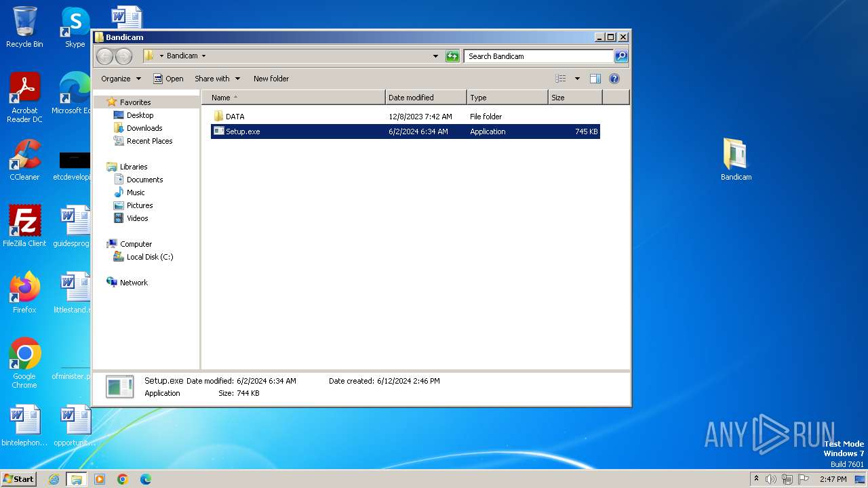Select the Acrobat Reader DC shortcut

pos(24,98)
